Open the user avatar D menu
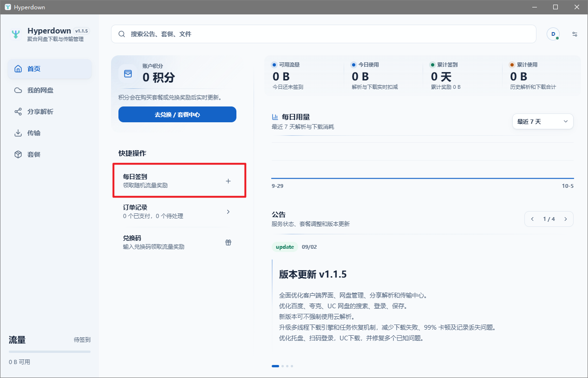 tap(553, 34)
